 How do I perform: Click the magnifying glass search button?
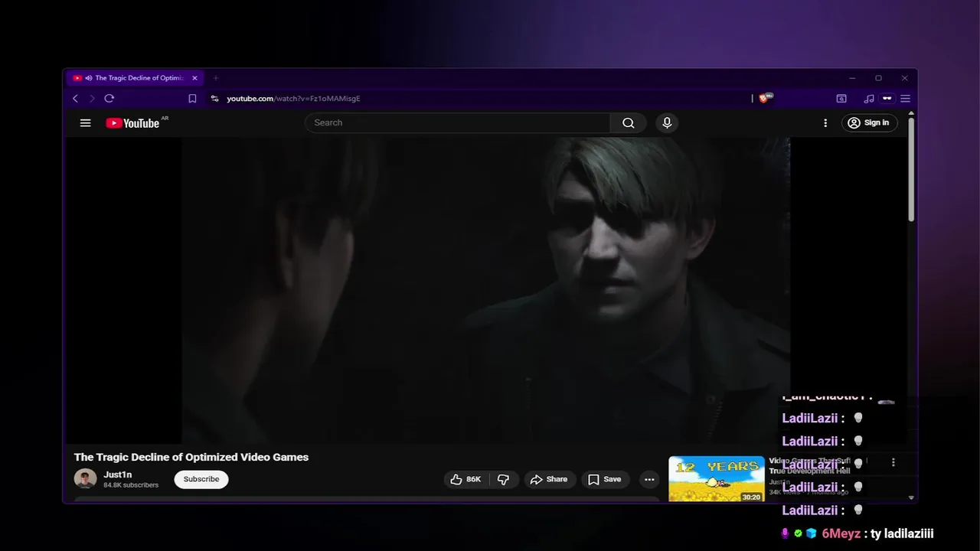click(629, 123)
